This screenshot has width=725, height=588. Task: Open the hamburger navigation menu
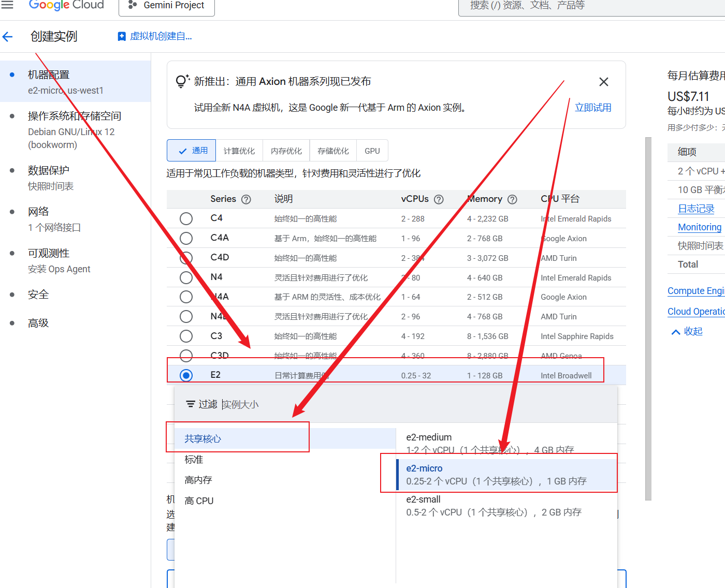click(7, 5)
